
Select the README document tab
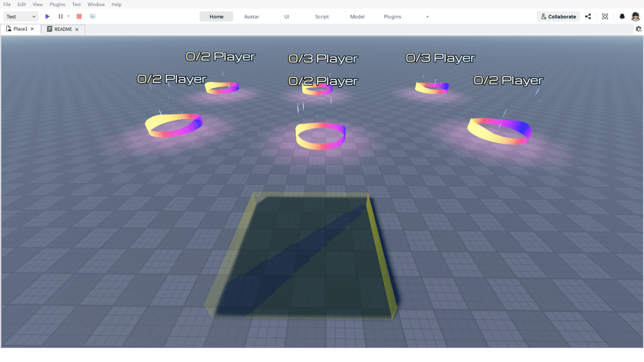coord(63,29)
